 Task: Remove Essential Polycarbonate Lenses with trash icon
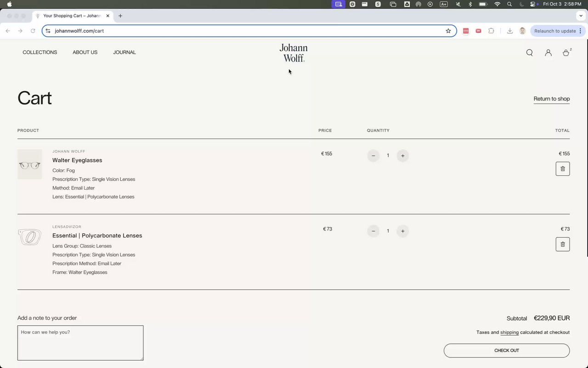563,244
